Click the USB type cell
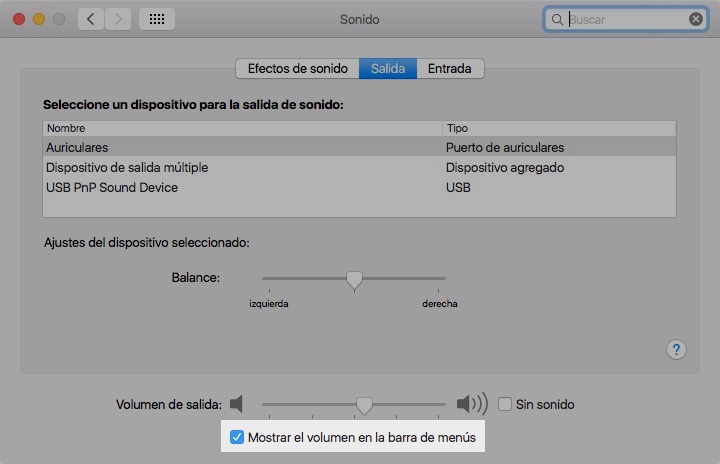Viewport: 720px width, 464px height. [458, 187]
